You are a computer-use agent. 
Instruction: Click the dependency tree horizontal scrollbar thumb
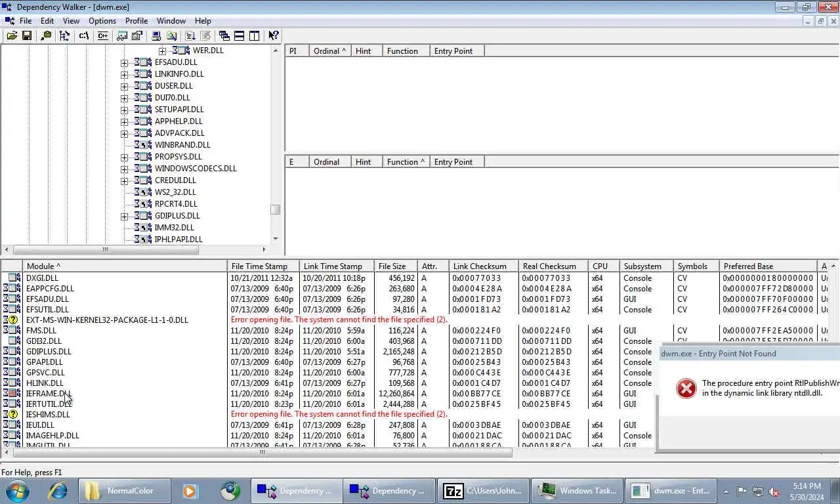tap(105, 249)
